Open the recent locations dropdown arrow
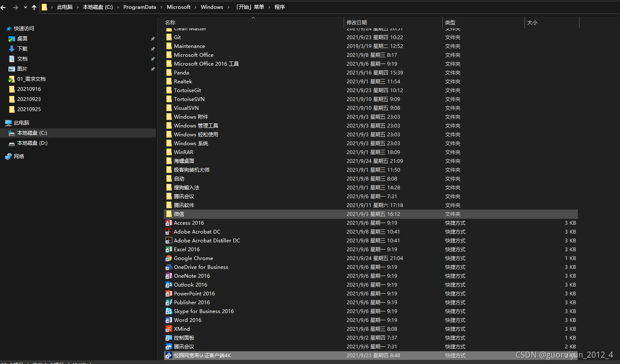This screenshot has width=620, height=364. coord(25,8)
